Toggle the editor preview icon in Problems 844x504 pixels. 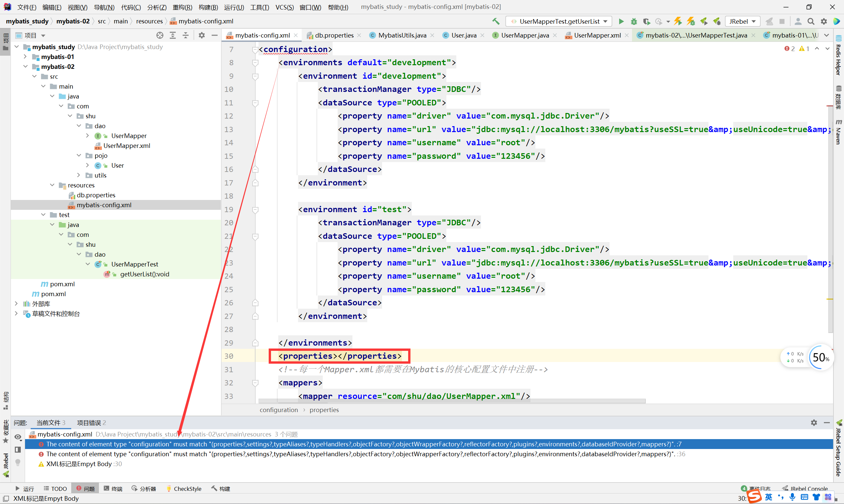point(18,450)
